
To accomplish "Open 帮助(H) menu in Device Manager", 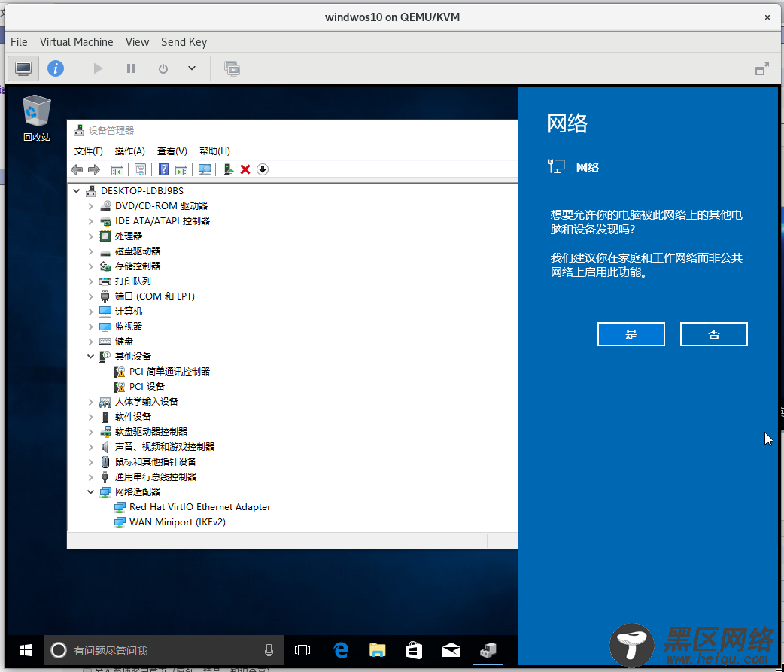I will [214, 151].
